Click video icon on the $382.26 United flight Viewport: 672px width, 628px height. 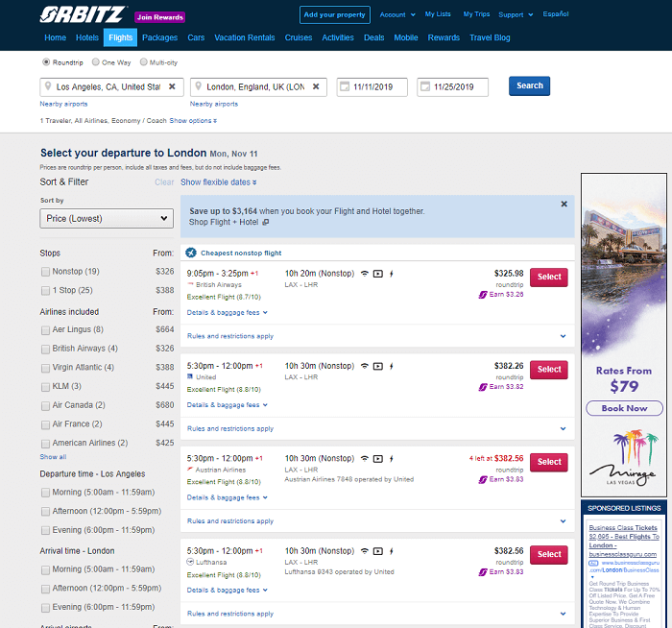pos(378,366)
